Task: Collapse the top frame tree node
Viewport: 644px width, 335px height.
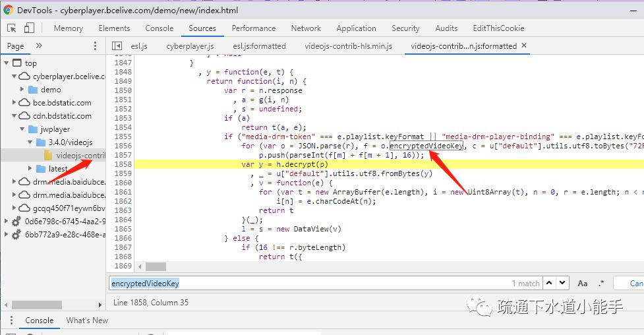Action: 6,63
